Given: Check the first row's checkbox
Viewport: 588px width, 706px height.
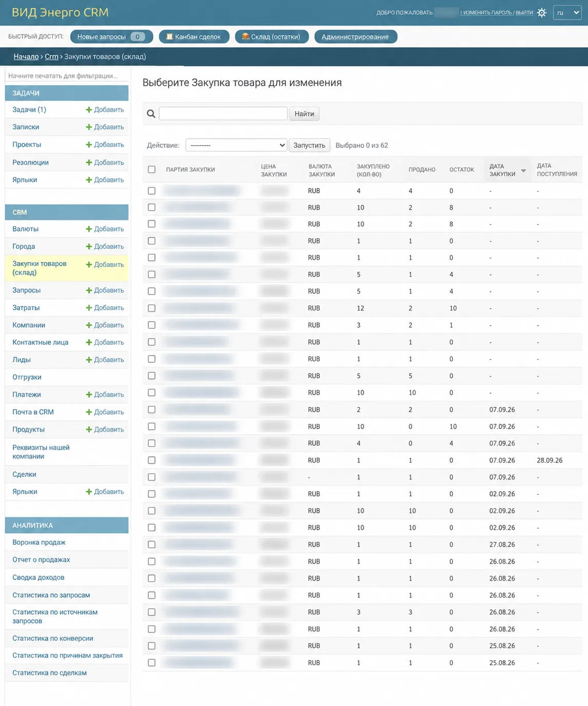Looking at the screenshot, I should point(151,191).
